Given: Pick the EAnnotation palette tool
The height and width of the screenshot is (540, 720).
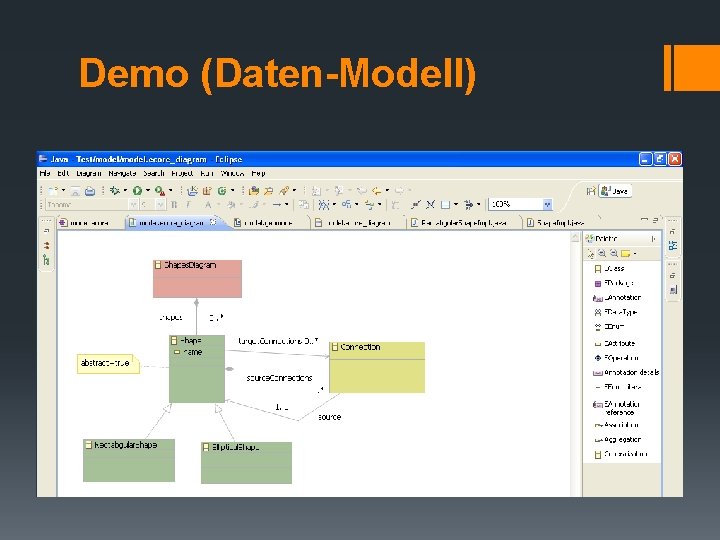Looking at the screenshot, I should (617, 298).
